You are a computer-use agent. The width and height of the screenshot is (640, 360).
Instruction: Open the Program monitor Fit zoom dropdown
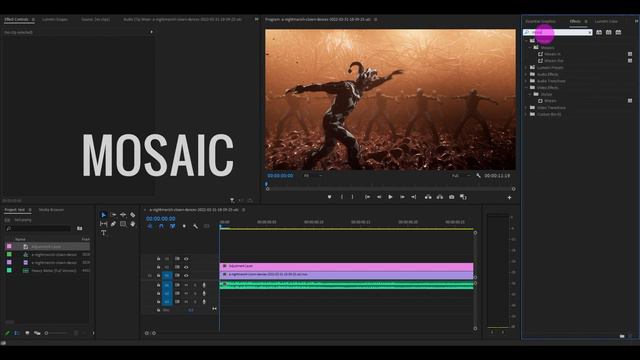click(313, 176)
